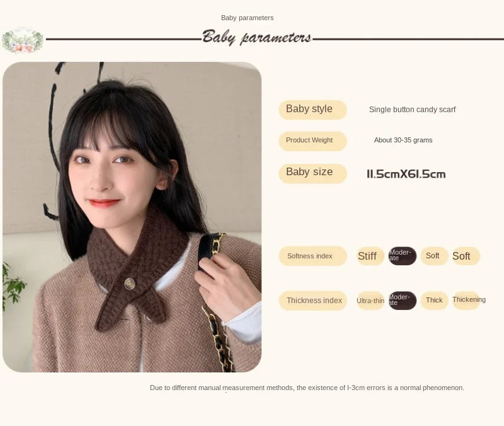Choose the dark Moderate thickness option
Image resolution: width=504 pixels, height=426 pixels.
402,301
